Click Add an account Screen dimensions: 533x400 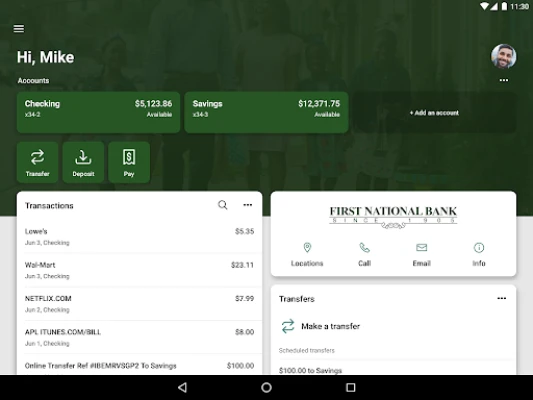pos(434,113)
